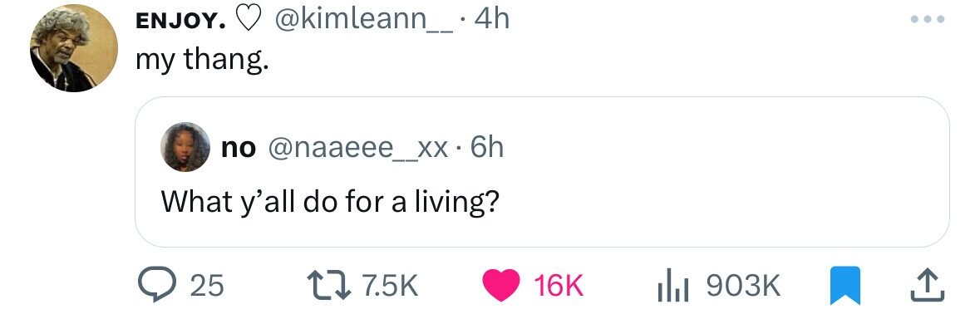This screenshot has width=980, height=314.
Task: Click the display name ENJOY.
Action: [181, 21]
